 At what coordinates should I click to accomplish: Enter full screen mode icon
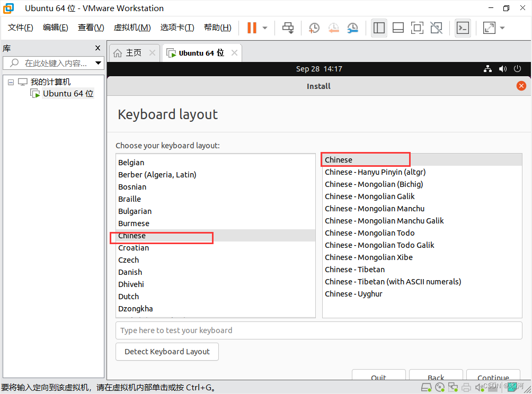click(417, 28)
